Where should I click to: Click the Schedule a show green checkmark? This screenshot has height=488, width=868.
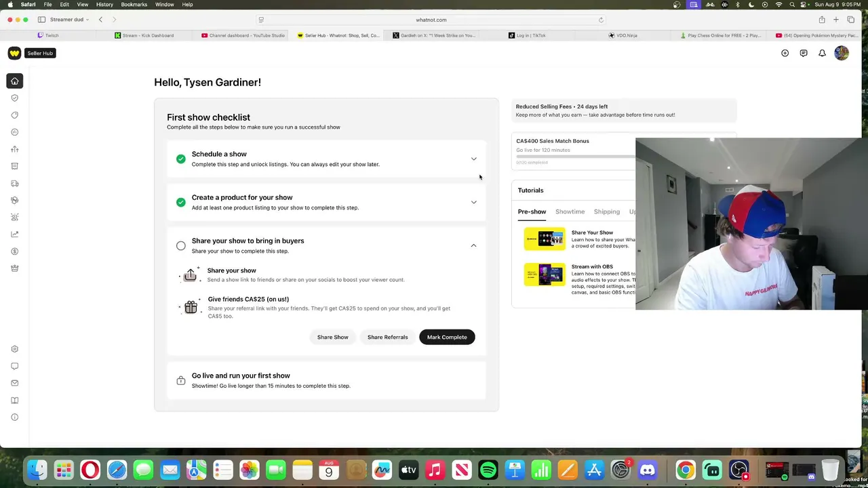(x=181, y=159)
